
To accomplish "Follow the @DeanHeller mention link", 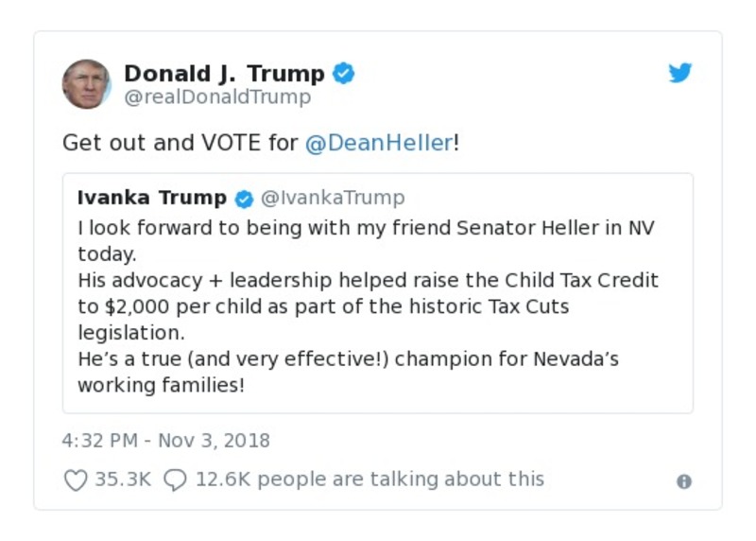I will coord(378,143).
